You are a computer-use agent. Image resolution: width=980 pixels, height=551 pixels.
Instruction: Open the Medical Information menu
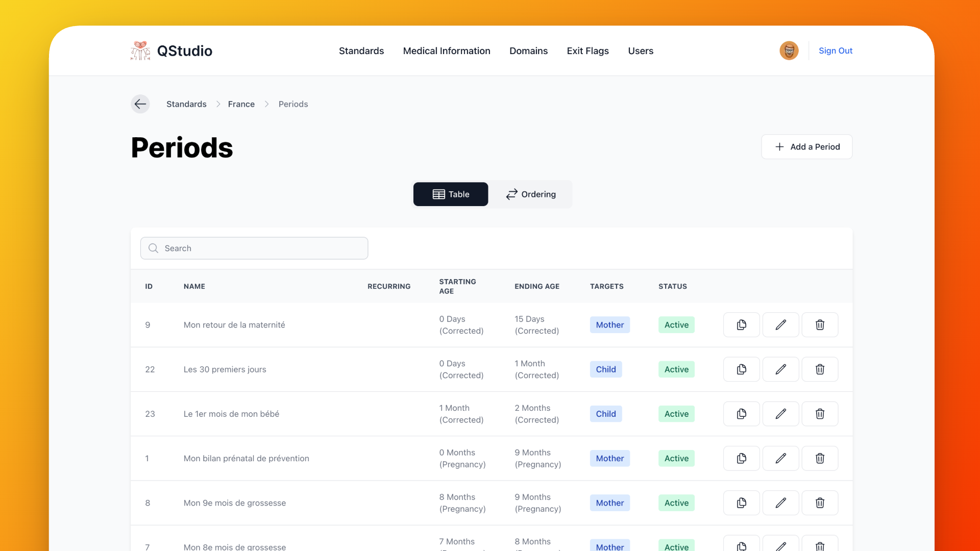(x=447, y=51)
